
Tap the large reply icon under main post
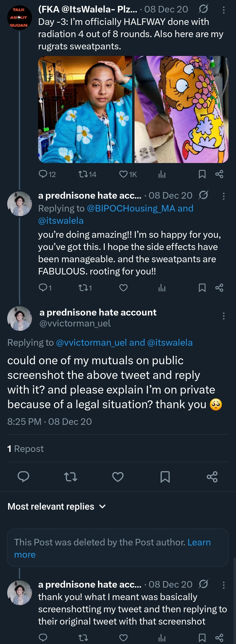point(24,477)
